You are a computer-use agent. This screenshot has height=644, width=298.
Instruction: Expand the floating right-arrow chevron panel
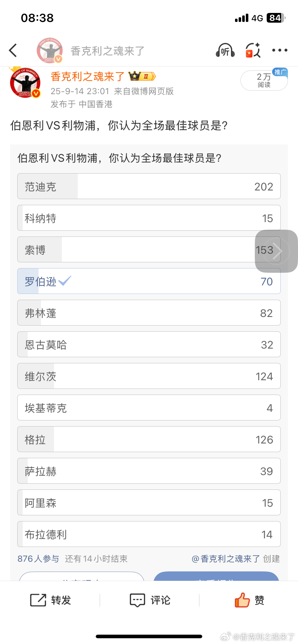[x=276, y=251]
